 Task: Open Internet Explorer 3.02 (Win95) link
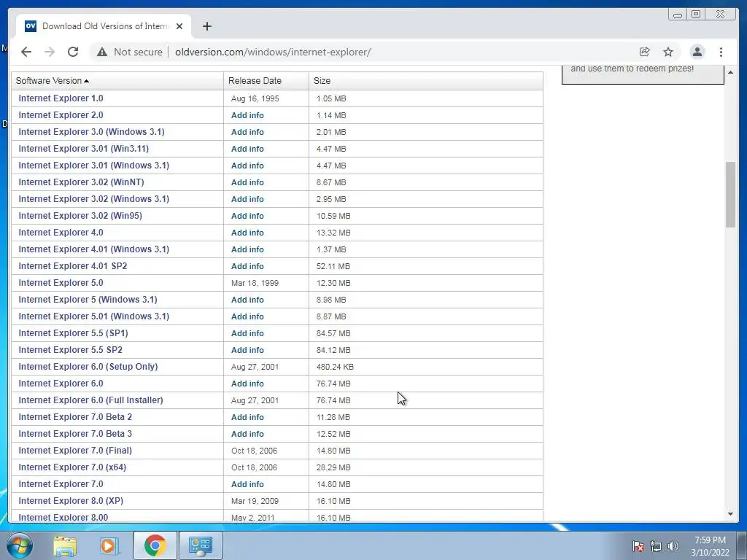pyautogui.click(x=80, y=215)
